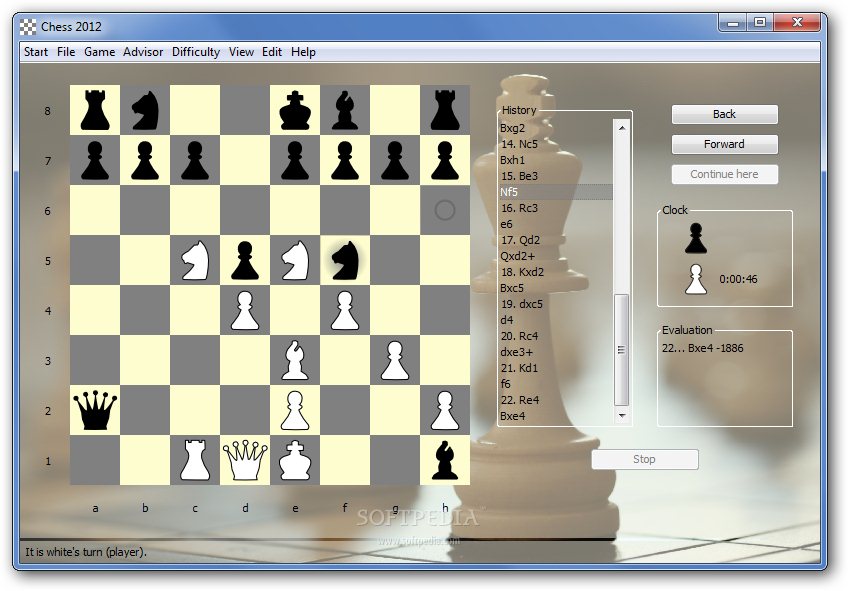Click the History scrollbar thumb
The width and height of the screenshot is (848, 591).
[x=621, y=349]
